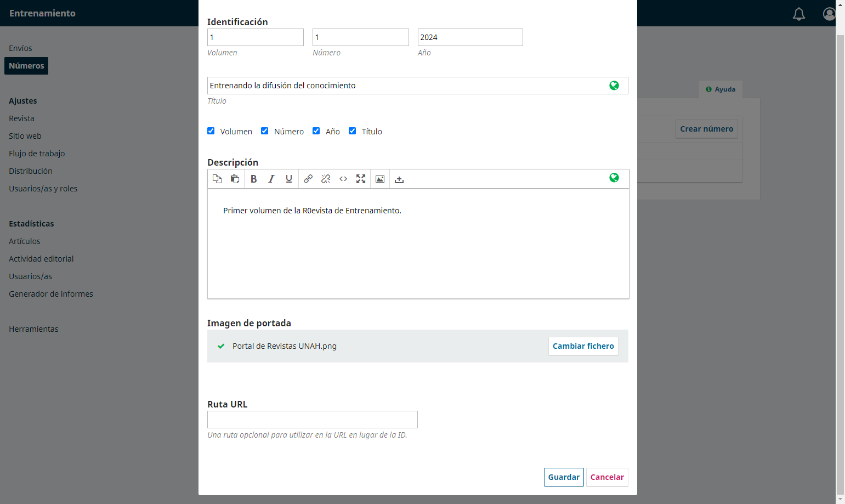Uncheck the Volumen checkbox
Image resolution: width=845 pixels, height=504 pixels.
[211, 131]
